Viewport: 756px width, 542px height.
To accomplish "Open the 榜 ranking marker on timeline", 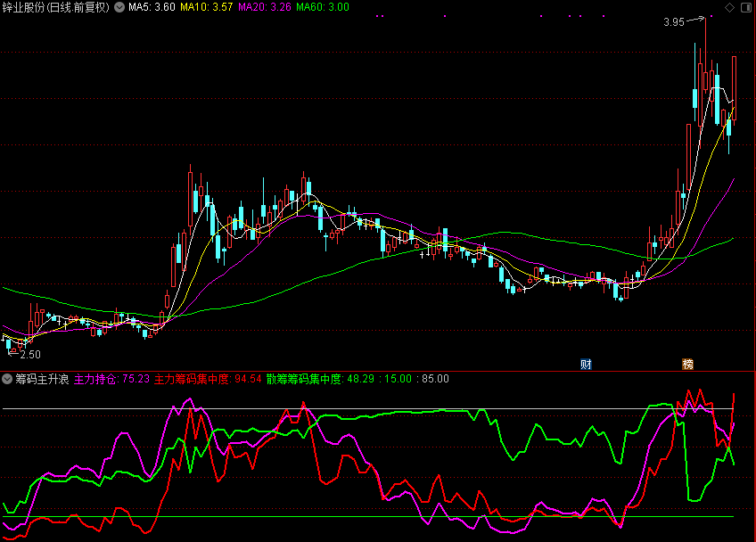I will 687,364.
